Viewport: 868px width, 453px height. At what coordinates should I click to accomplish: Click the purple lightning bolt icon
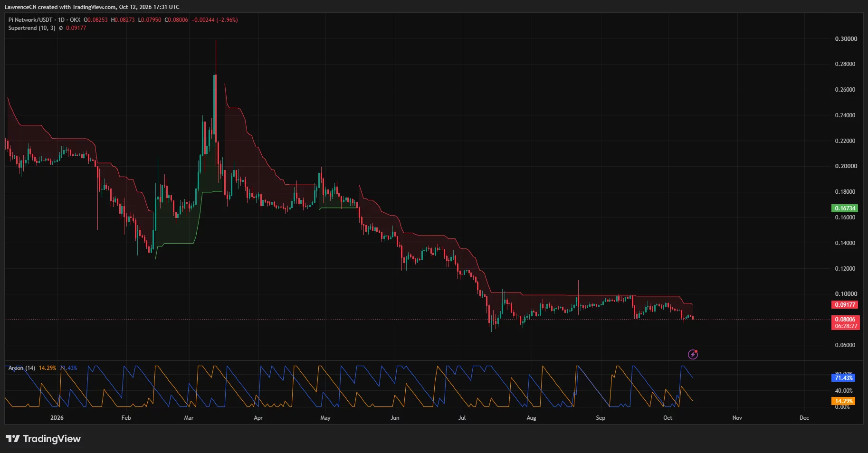(x=693, y=354)
